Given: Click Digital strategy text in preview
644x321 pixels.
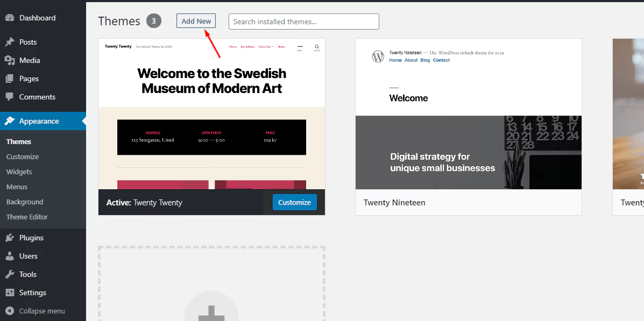Looking at the screenshot, I should point(442,162).
